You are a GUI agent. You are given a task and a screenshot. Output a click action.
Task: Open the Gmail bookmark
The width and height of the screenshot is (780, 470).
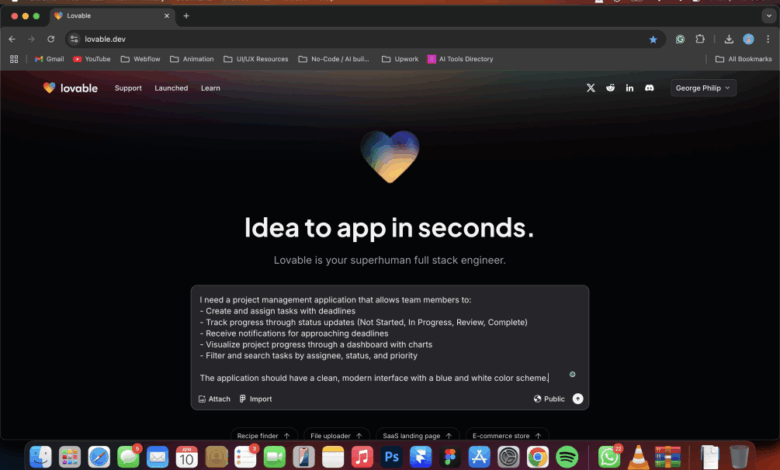(x=49, y=59)
